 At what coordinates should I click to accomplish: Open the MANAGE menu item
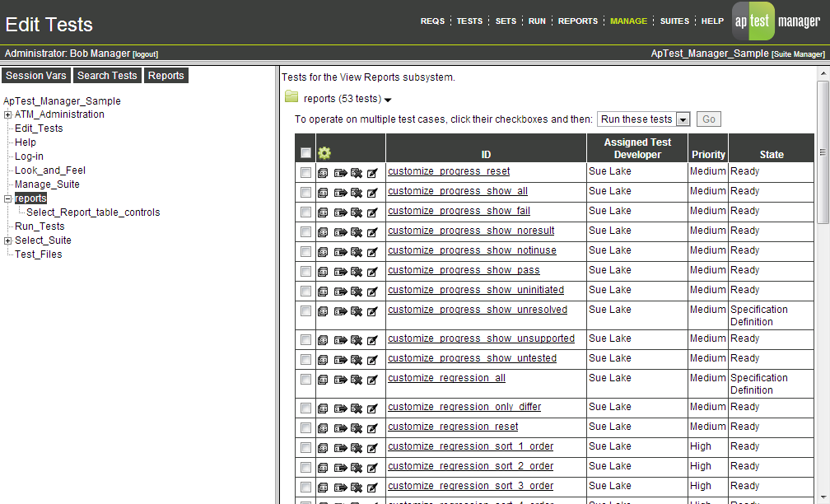tap(628, 21)
